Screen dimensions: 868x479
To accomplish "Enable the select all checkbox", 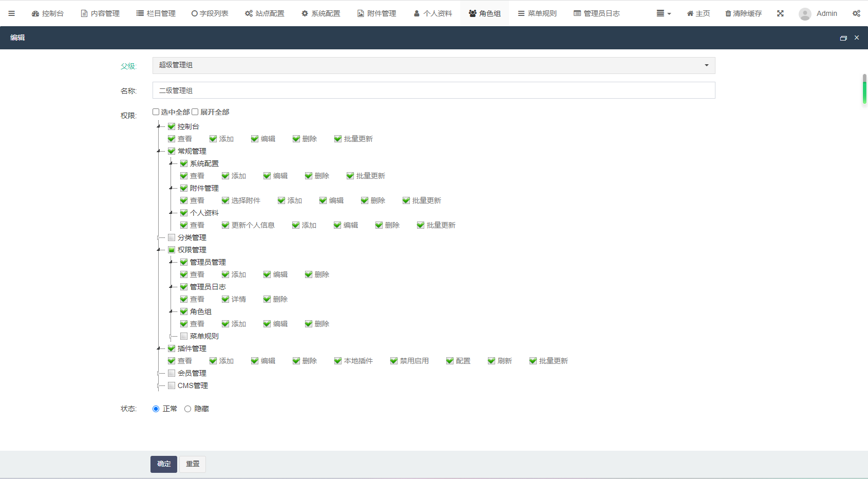I will [x=156, y=112].
